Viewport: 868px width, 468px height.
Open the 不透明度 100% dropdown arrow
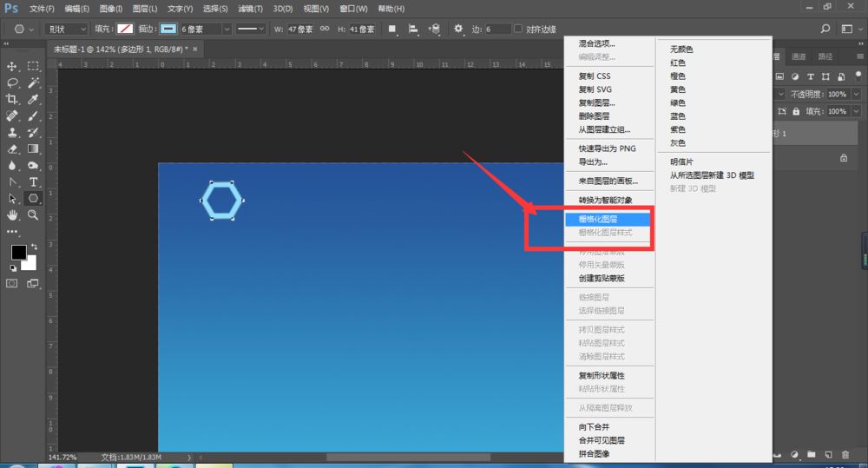(856, 94)
